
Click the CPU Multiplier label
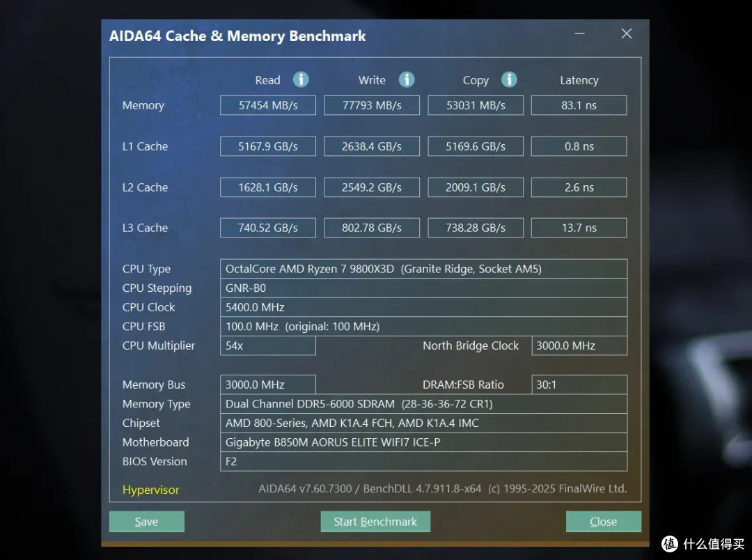[x=159, y=346]
